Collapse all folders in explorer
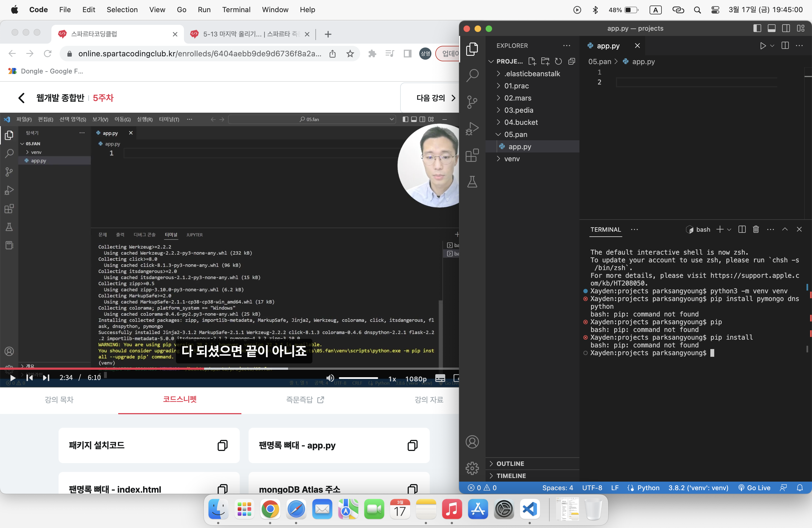This screenshot has width=812, height=528. (572, 61)
